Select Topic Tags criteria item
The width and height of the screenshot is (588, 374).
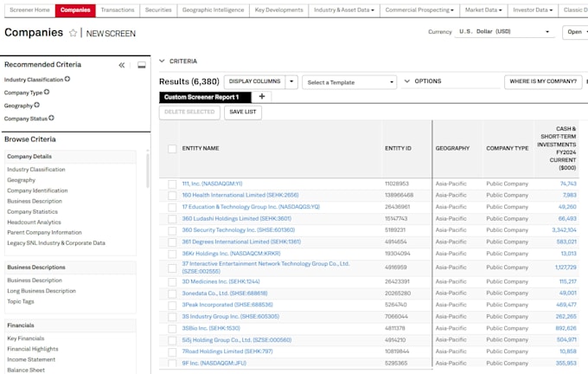pos(20,301)
